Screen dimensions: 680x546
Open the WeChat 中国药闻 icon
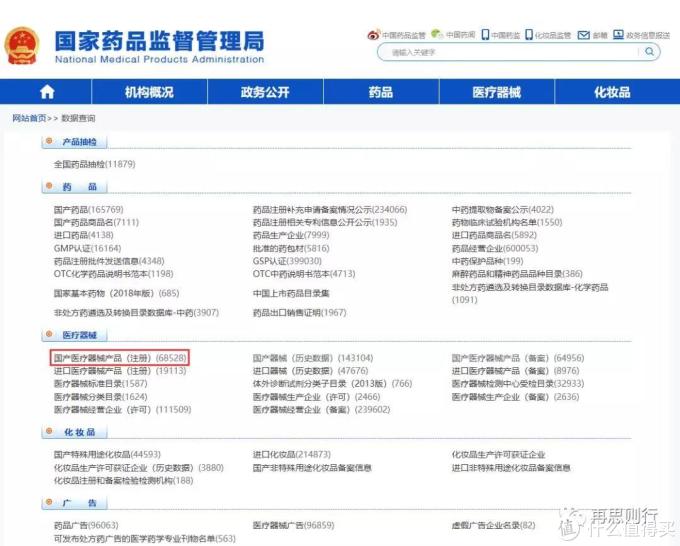point(437,34)
